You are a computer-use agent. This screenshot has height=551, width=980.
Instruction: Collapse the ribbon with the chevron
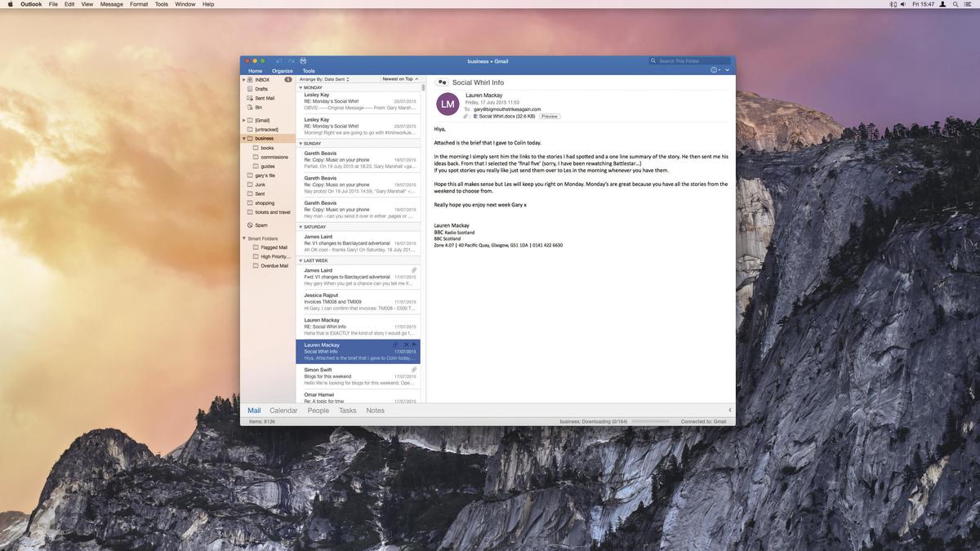[x=727, y=70]
